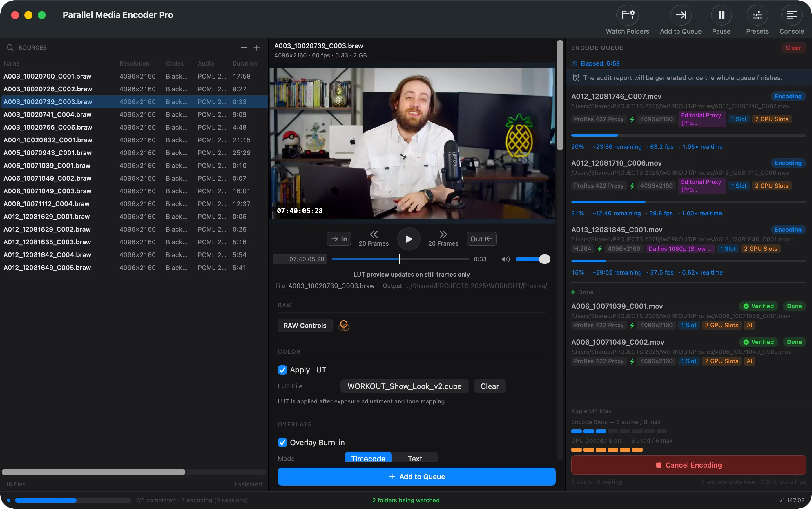Open the color wheels icon beside RAW Controls
This screenshot has height=509, width=812.
pos(344,325)
